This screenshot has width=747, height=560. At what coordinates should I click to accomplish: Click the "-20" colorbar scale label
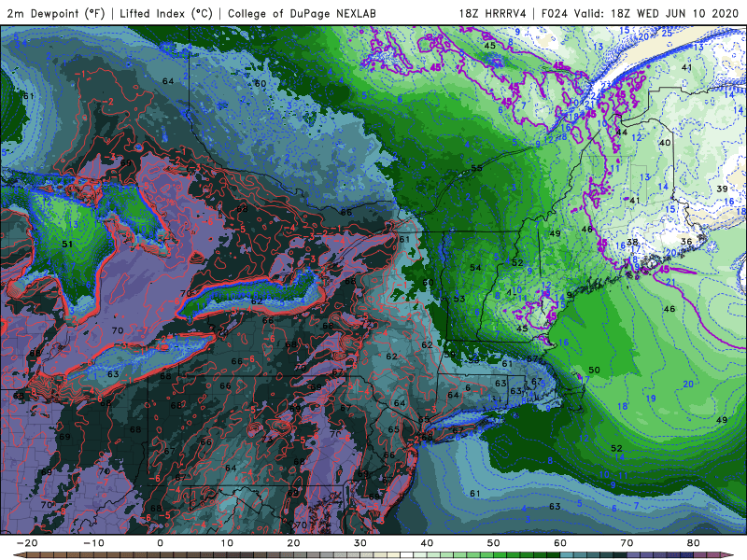point(27,543)
